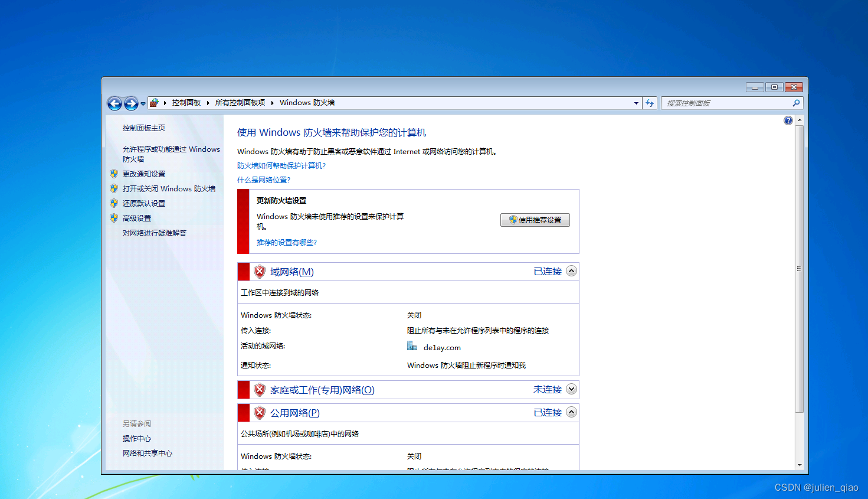Open 防火墙如何帮助保护计算机? help link
The height and width of the screenshot is (499, 868).
click(x=281, y=166)
